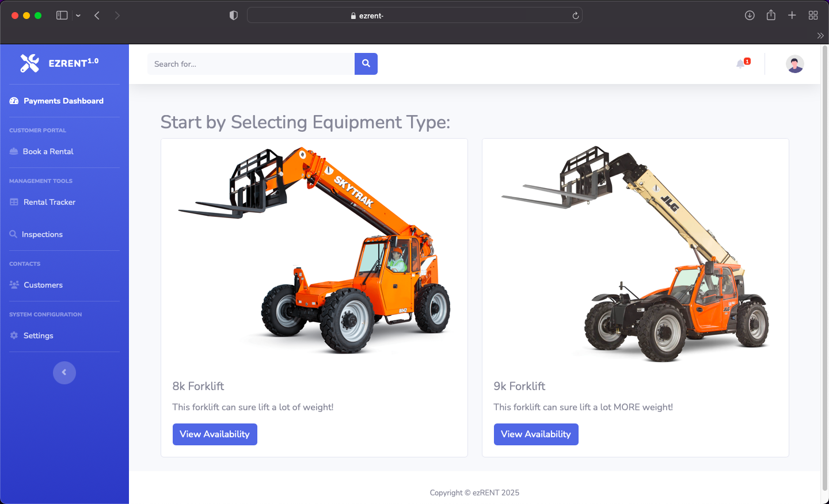
Task: Open Safari downloads icon
Action: (x=750, y=16)
